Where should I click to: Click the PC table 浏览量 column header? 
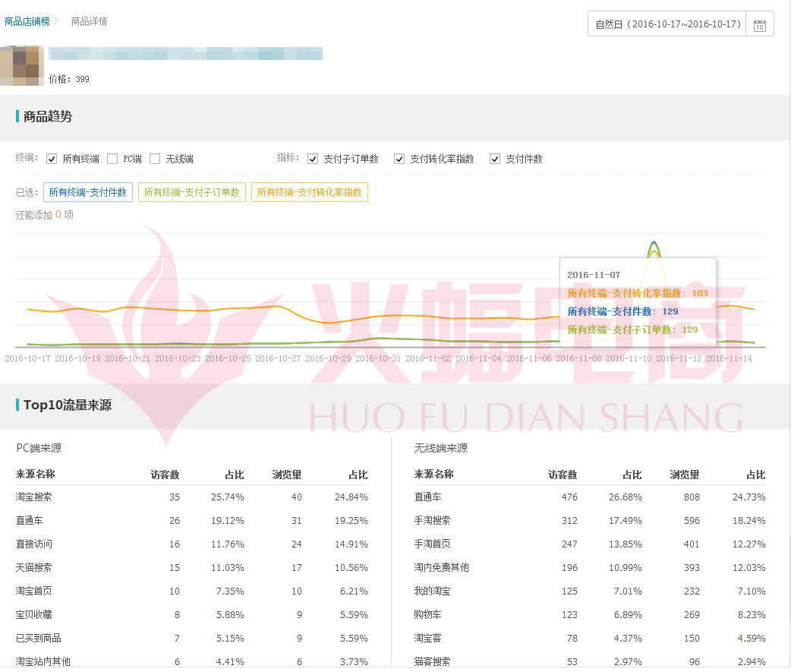pos(286,475)
